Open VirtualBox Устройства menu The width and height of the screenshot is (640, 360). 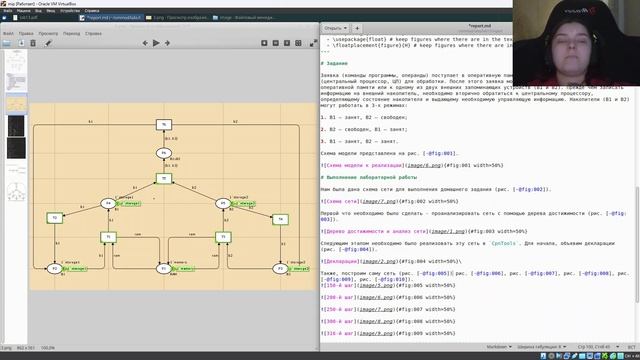click(70, 11)
